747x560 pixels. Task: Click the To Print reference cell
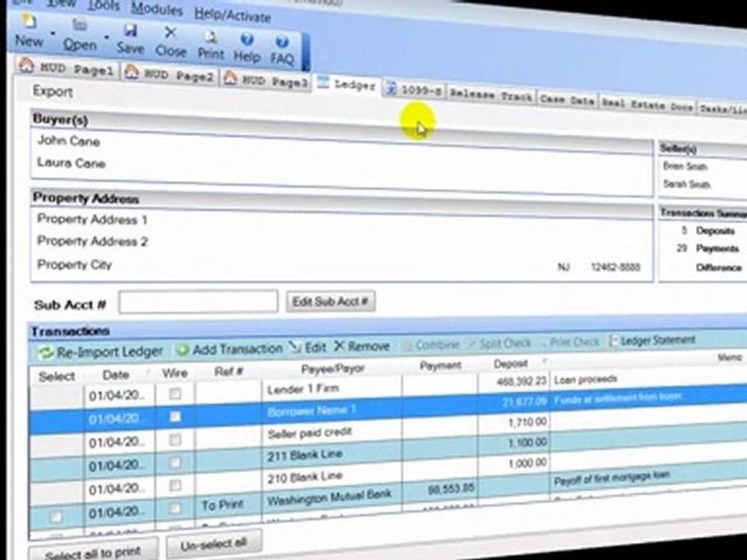[228, 504]
